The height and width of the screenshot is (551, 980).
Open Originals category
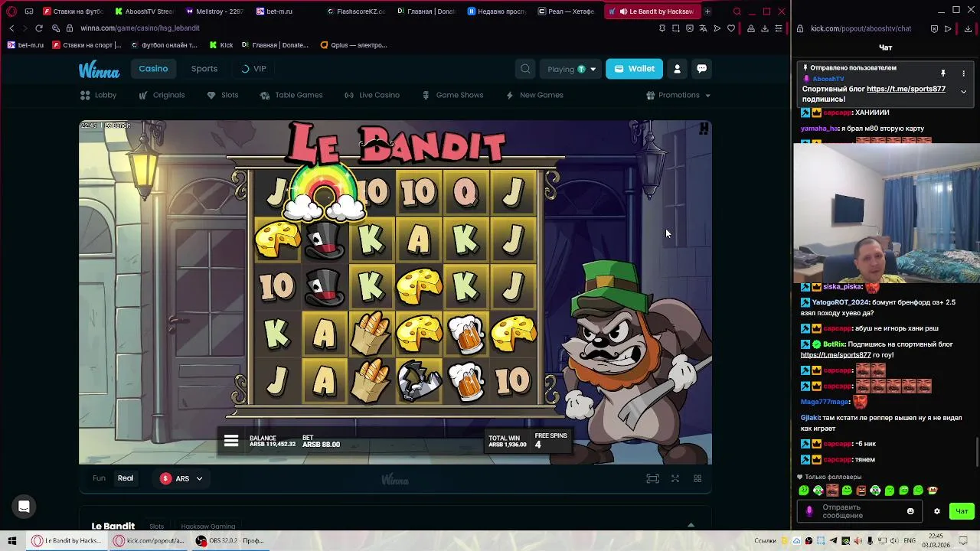tap(162, 95)
